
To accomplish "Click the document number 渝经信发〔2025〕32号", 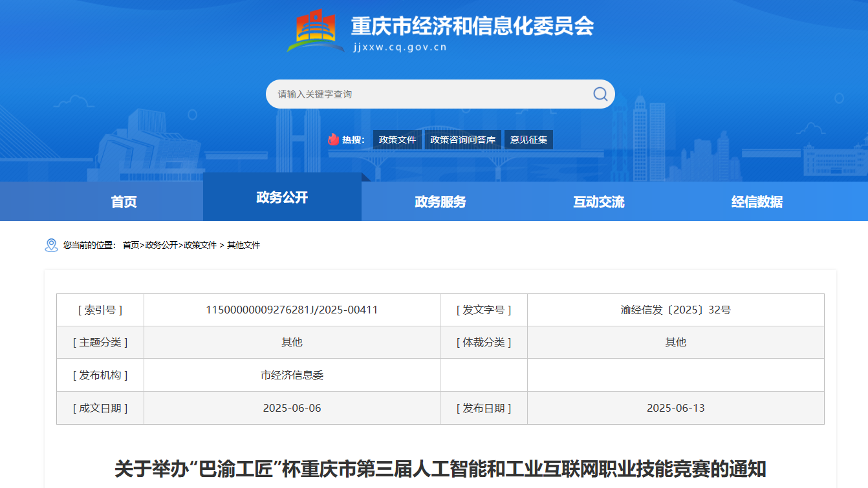I will coord(675,310).
